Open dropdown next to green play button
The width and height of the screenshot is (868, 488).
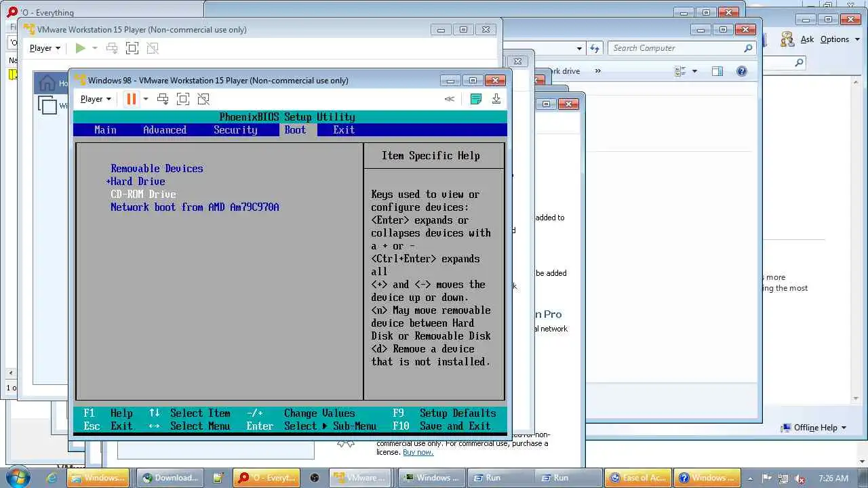[94, 48]
